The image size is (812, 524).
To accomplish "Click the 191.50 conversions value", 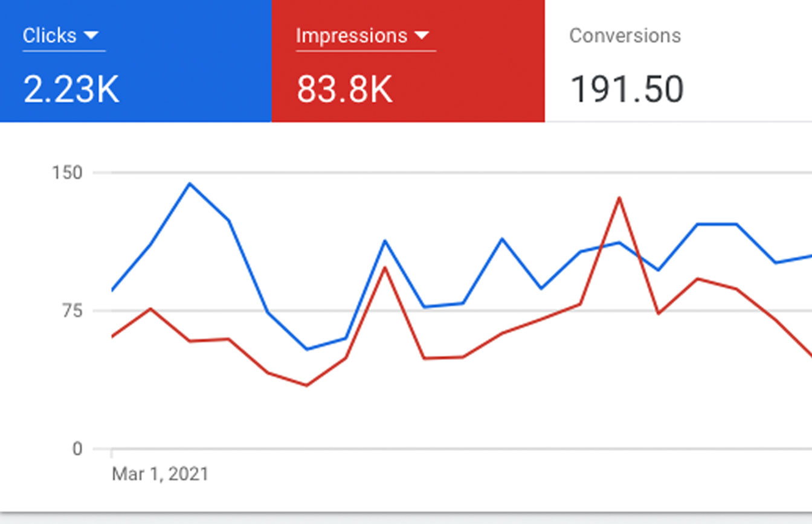I will pos(627,89).
